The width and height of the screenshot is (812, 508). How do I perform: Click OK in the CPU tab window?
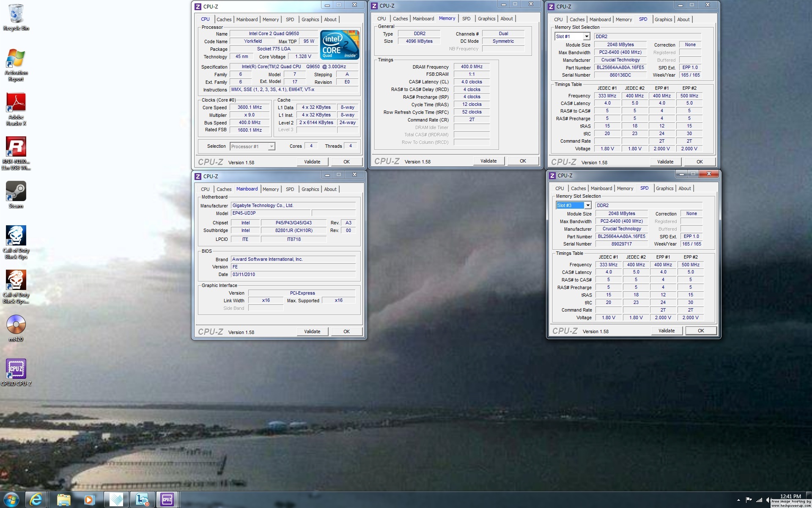[x=346, y=162]
